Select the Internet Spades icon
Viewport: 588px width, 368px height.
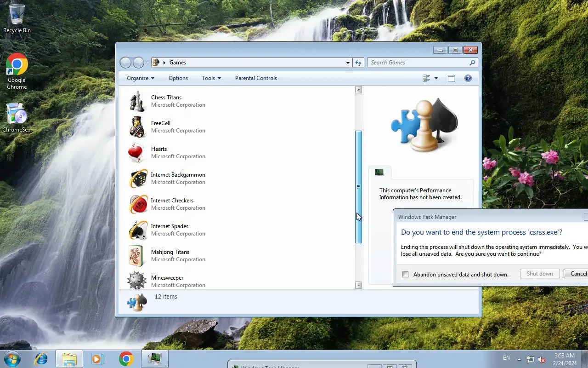(138, 230)
